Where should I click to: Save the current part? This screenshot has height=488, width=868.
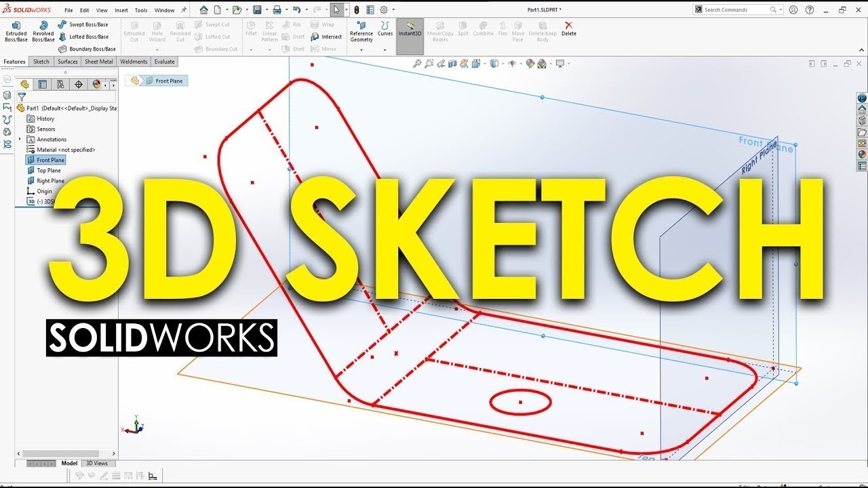point(257,9)
